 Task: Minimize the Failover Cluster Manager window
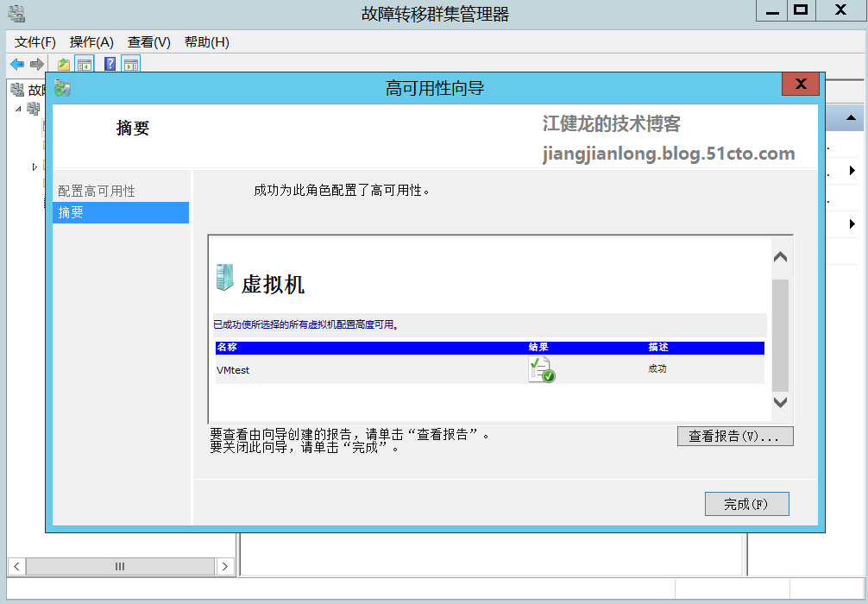[772, 10]
